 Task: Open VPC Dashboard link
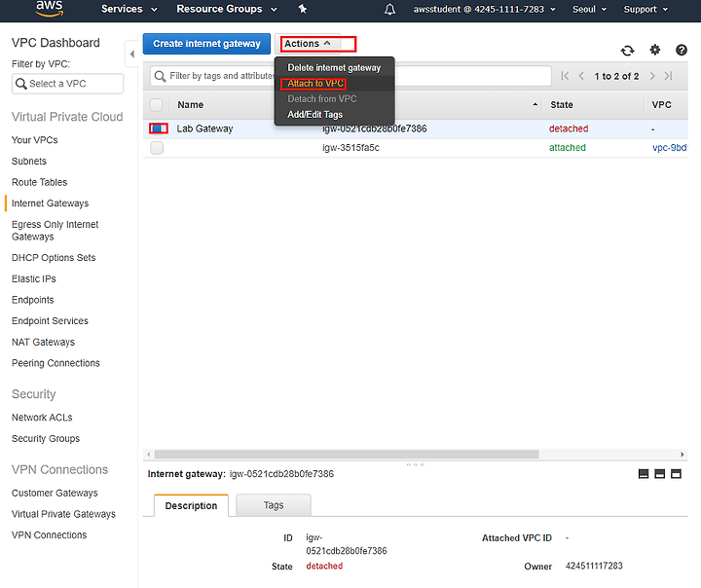pyautogui.click(x=55, y=43)
